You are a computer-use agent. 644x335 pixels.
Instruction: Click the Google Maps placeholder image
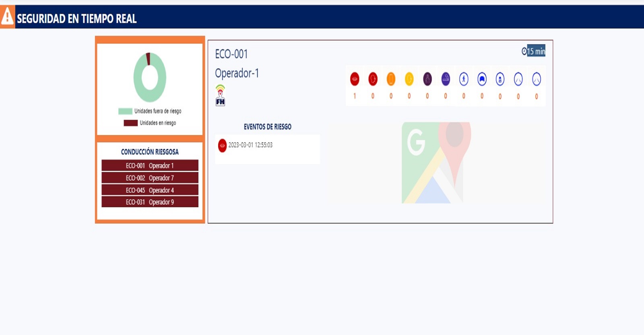436,162
